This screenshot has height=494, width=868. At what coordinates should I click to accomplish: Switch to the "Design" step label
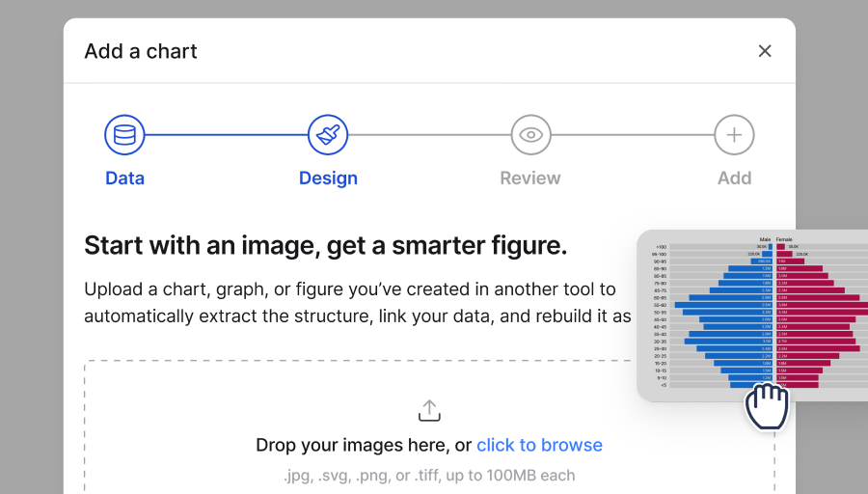(328, 178)
